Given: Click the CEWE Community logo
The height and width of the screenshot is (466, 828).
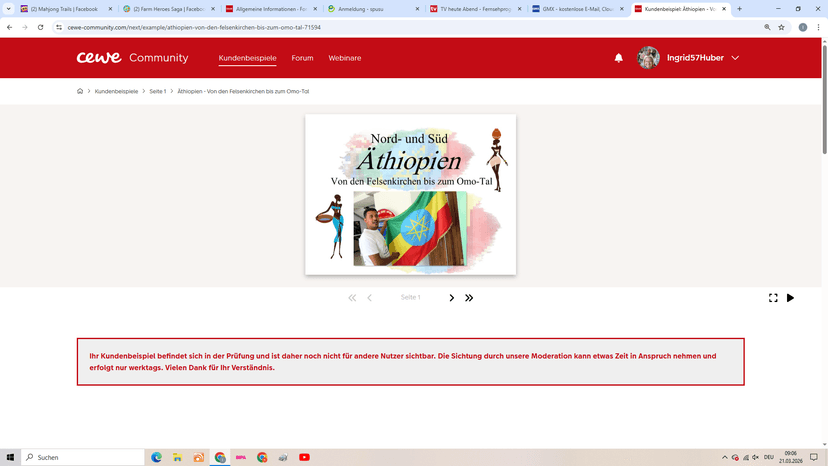Looking at the screenshot, I should point(132,58).
